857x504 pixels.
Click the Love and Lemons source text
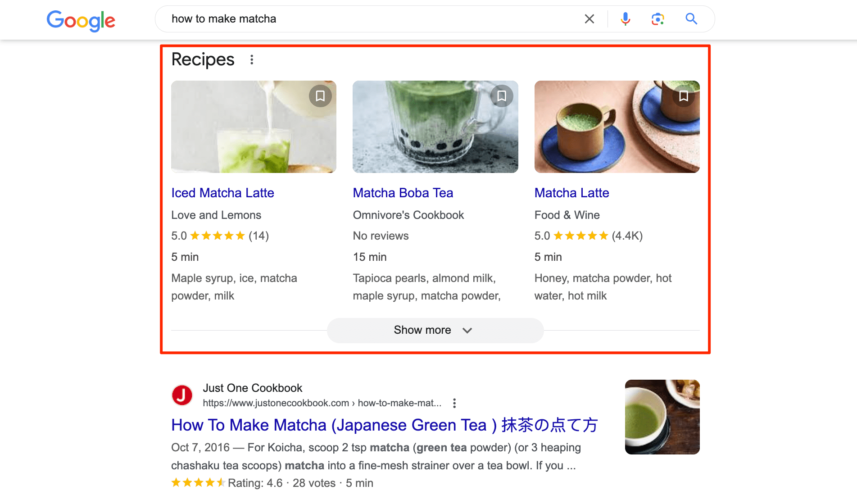(x=216, y=215)
